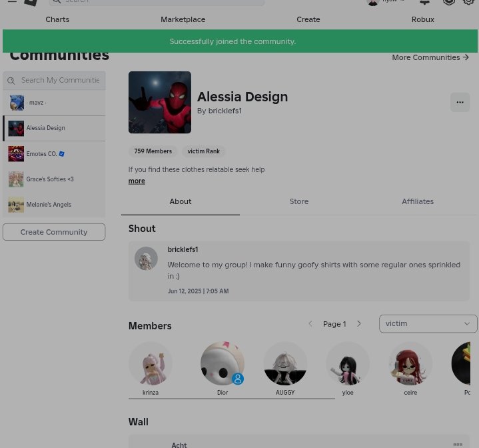Open the bricklefs1 owner profile link
Viewport: 479px width, 448px height.
coord(225,111)
